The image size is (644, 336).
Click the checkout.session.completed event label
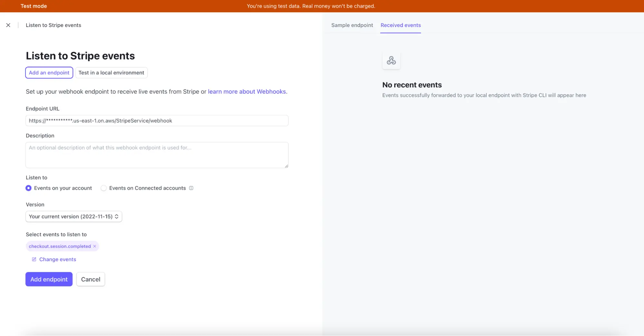[60, 246]
